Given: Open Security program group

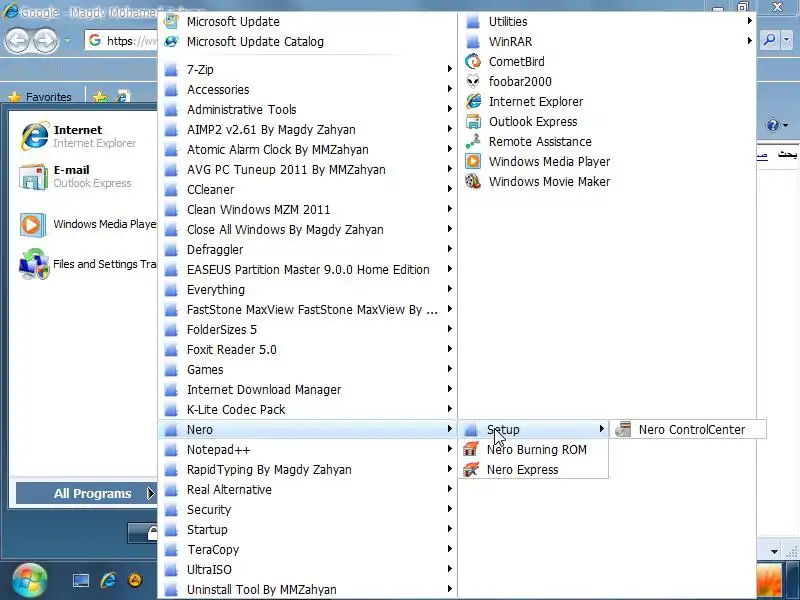Looking at the screenshot, I should click(308, 509).
